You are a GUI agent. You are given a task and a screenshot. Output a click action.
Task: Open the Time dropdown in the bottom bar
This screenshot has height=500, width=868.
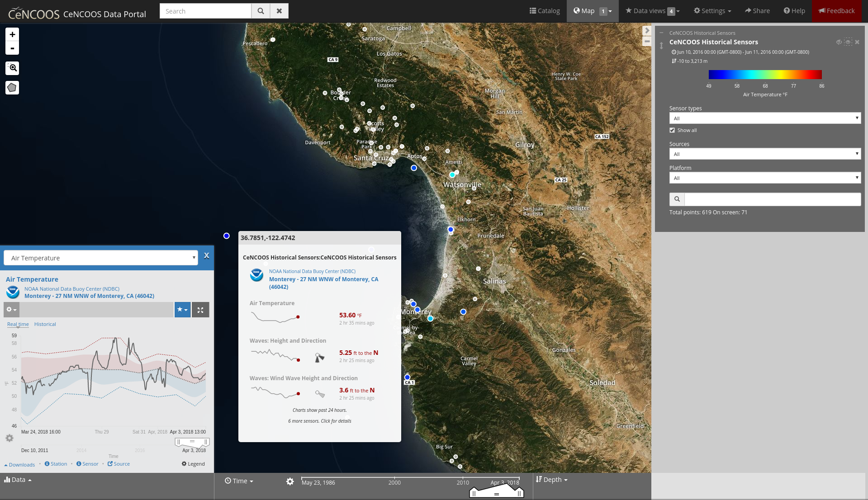[239, 481]
